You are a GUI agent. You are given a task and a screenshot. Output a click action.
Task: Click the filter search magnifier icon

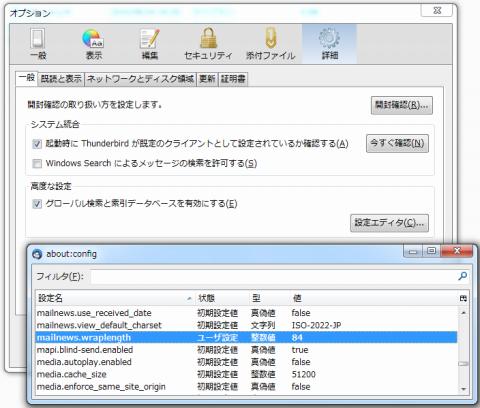point(462,276)
